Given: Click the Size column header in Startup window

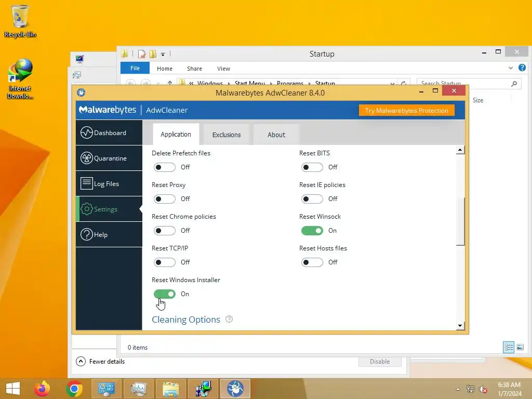Looking at the screenshot, I should (478, 100).
